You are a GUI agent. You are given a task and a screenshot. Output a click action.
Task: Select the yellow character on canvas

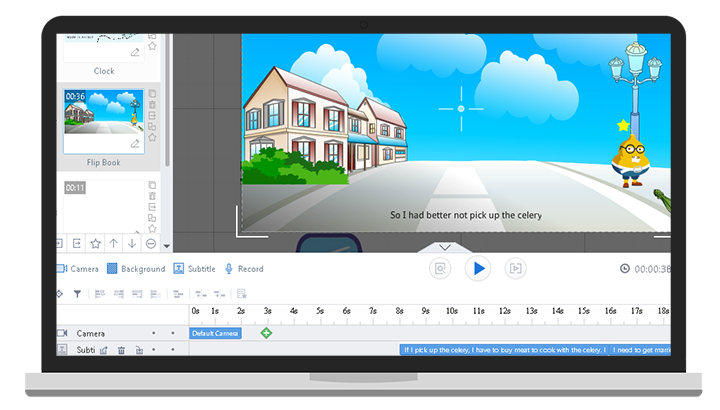pyautogui.click(x=631, y=161)
